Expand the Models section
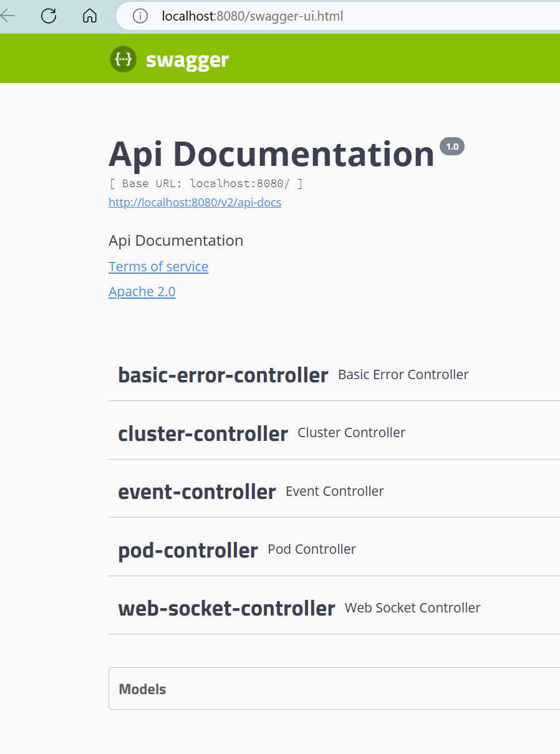The image size is (560, 754). coord(334,689)
